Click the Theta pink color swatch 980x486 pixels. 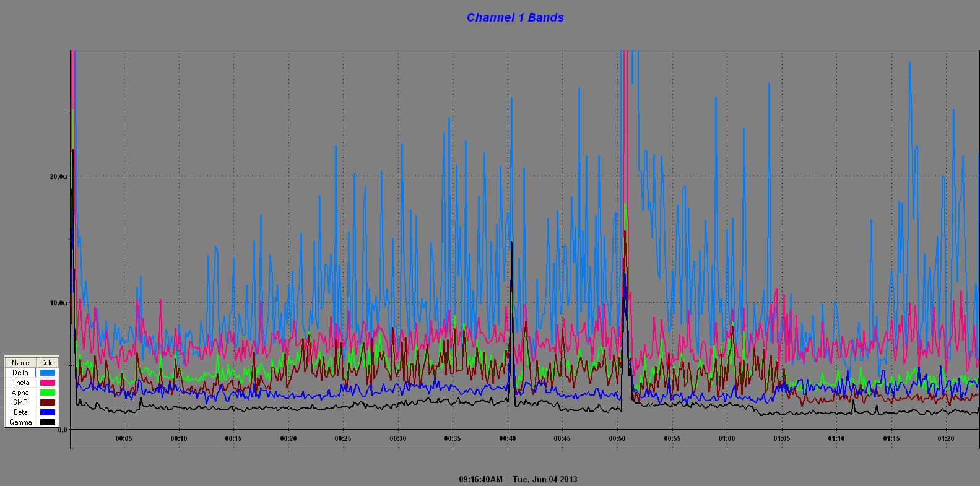[x=48, y=383]
